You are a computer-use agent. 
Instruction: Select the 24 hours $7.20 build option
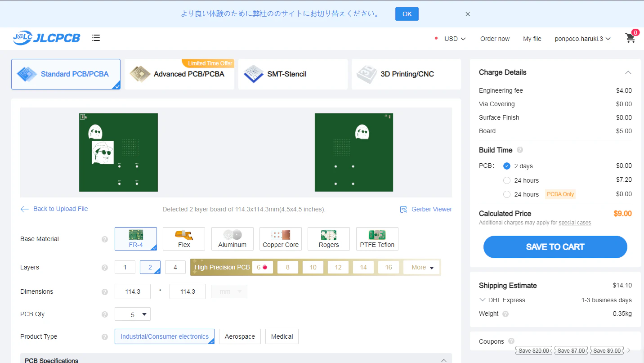507,180
